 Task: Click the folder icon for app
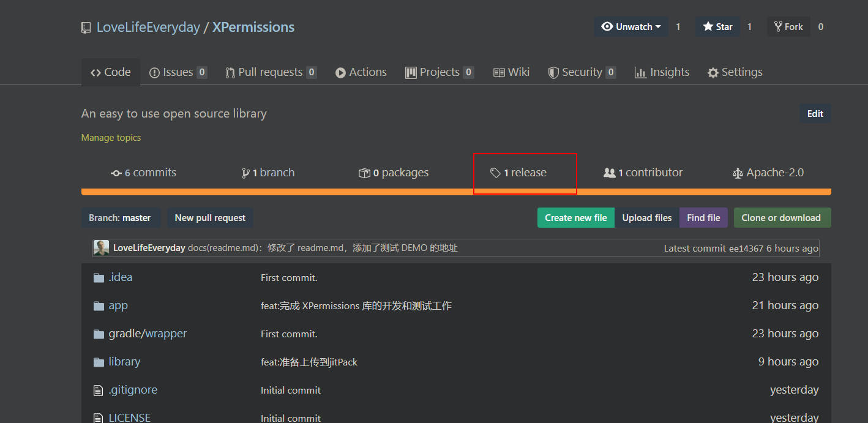99,306
